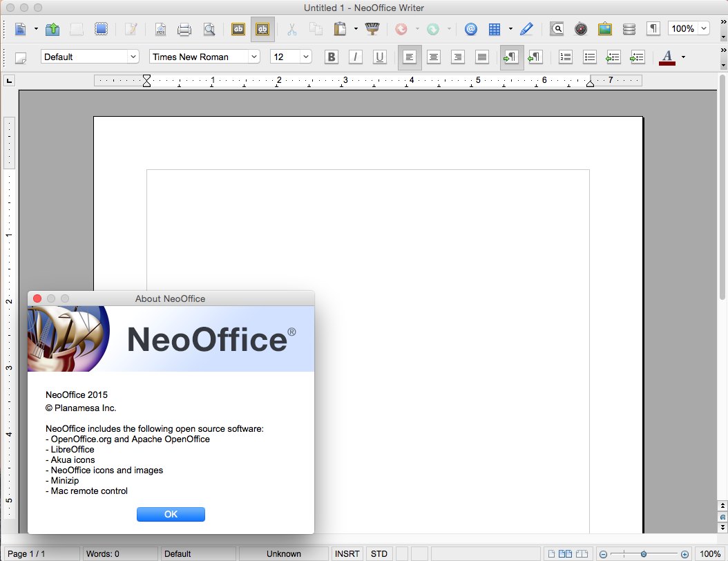728x561 pixels.
Task: Click the zoom in plus button
Action: point(684,554)
